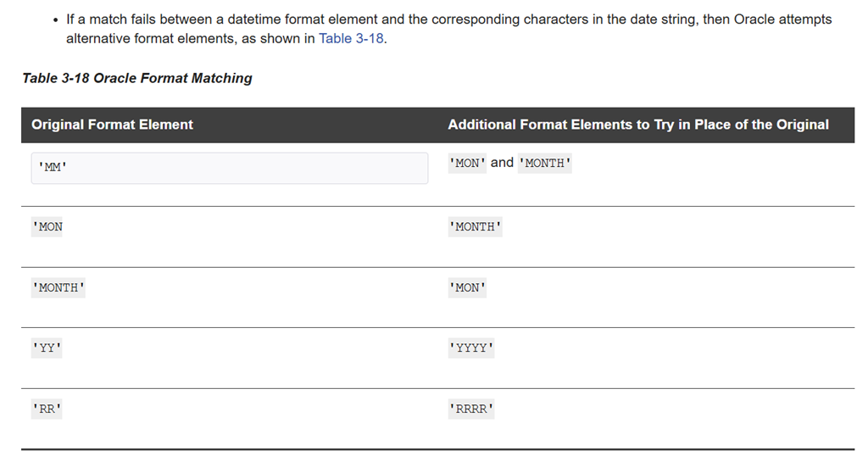The height and width of the screenshot is (467, 868).
Task: Open the Table 3-18 link
Action: pos(351,39)
